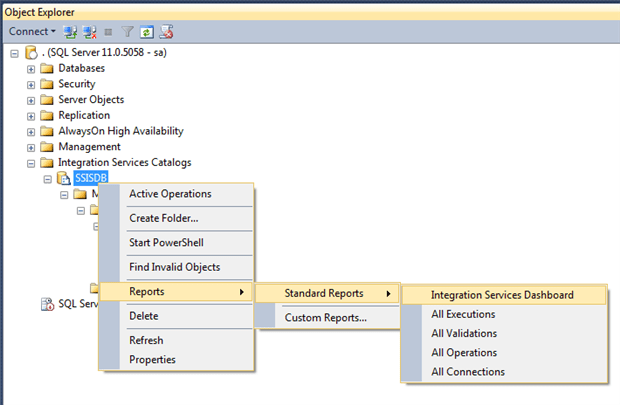
Task: Click the Replication folder icon
Action: click(x=47, y=115)
